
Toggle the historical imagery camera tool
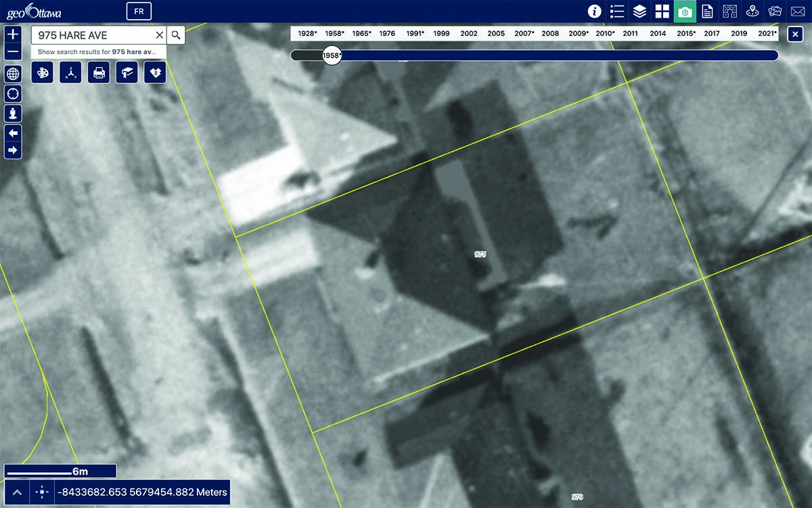[x=685, y=12]
